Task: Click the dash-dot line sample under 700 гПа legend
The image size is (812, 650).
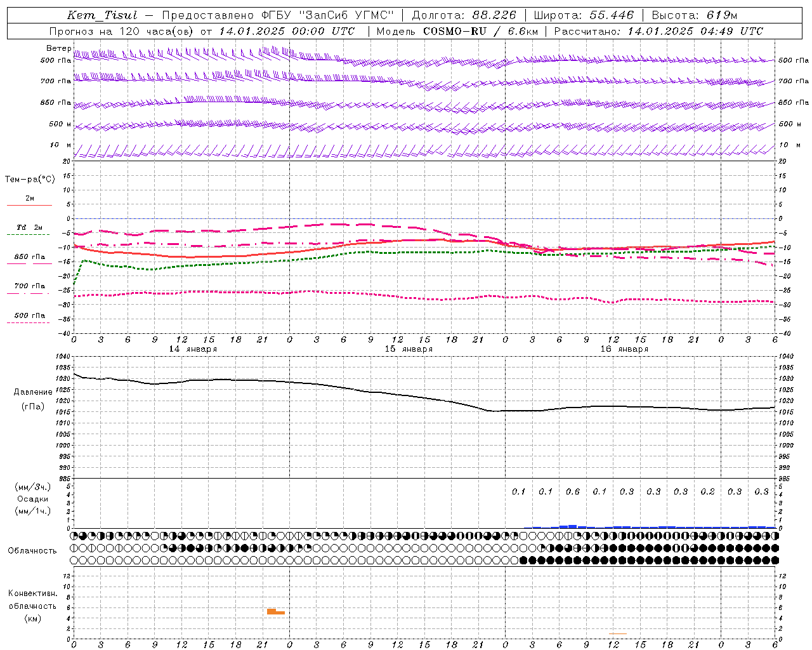Action: tap(29, 293)
